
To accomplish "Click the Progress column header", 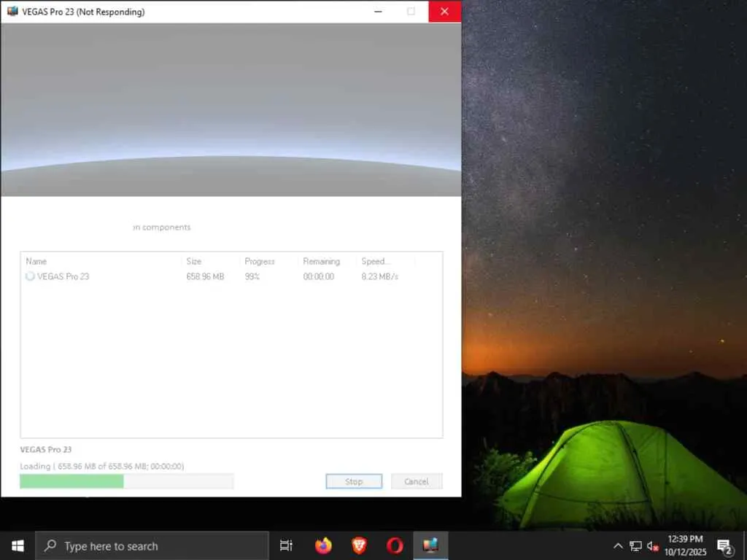I will 260,261.
